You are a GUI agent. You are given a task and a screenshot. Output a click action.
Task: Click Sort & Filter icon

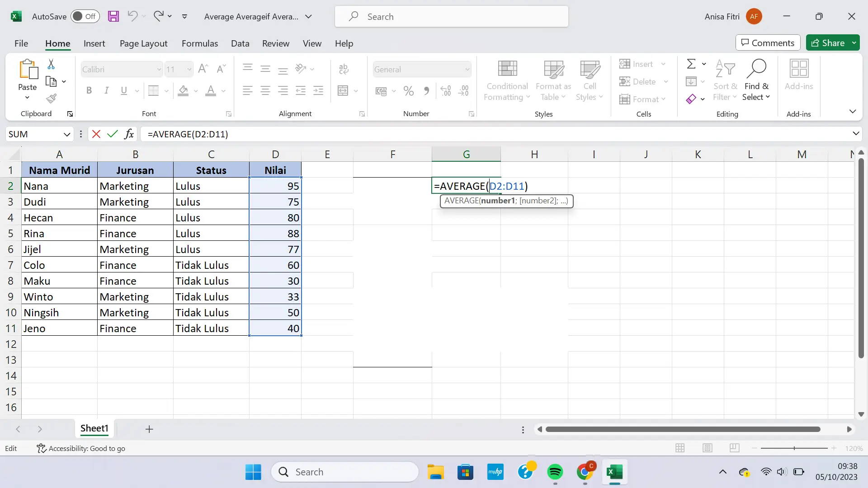[x=725, y=69]
